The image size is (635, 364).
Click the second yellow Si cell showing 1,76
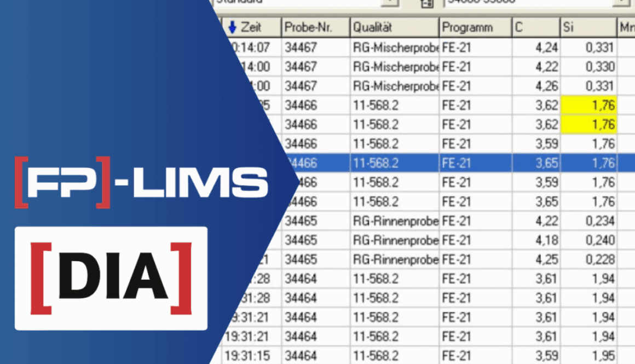(588, 124)
